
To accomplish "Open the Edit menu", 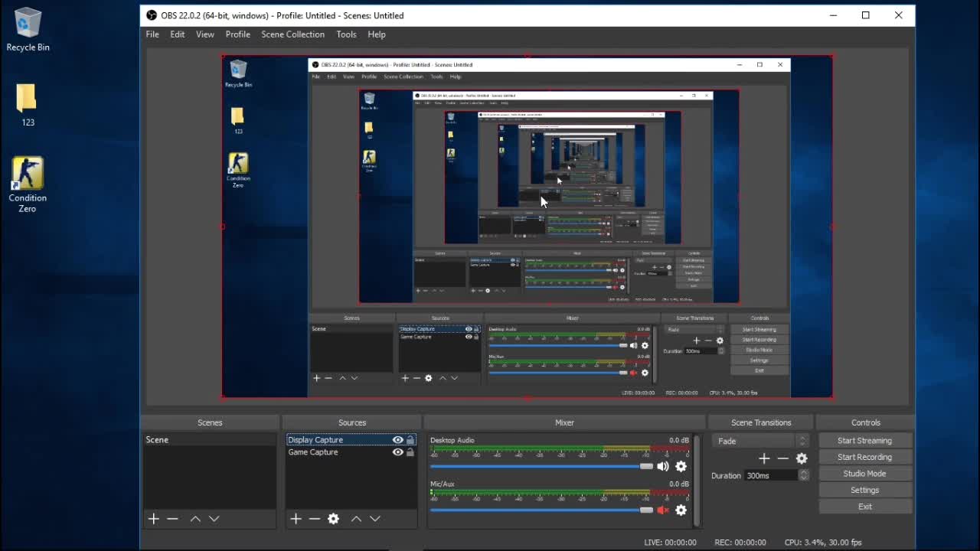I will (x=177, y=34).
